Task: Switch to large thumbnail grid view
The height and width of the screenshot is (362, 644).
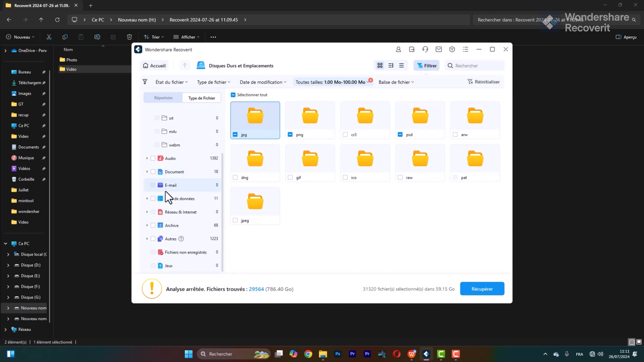Action: (x=380, y=65)
